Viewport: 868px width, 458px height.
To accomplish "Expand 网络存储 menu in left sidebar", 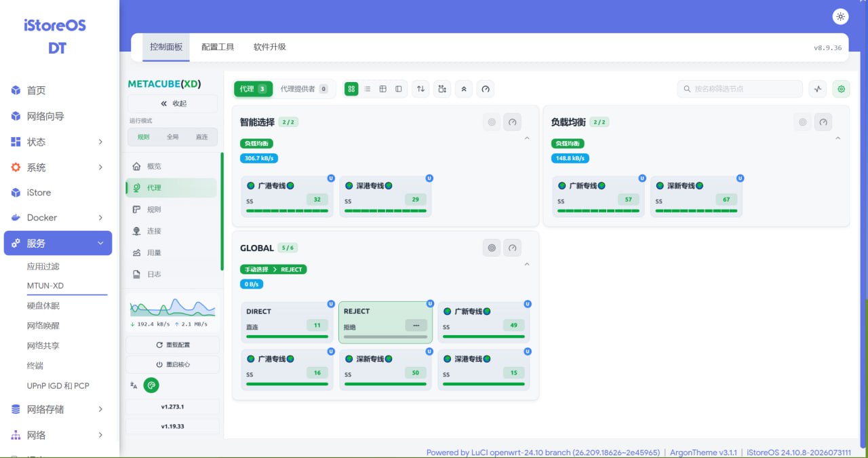I will (x=58, y=409).
